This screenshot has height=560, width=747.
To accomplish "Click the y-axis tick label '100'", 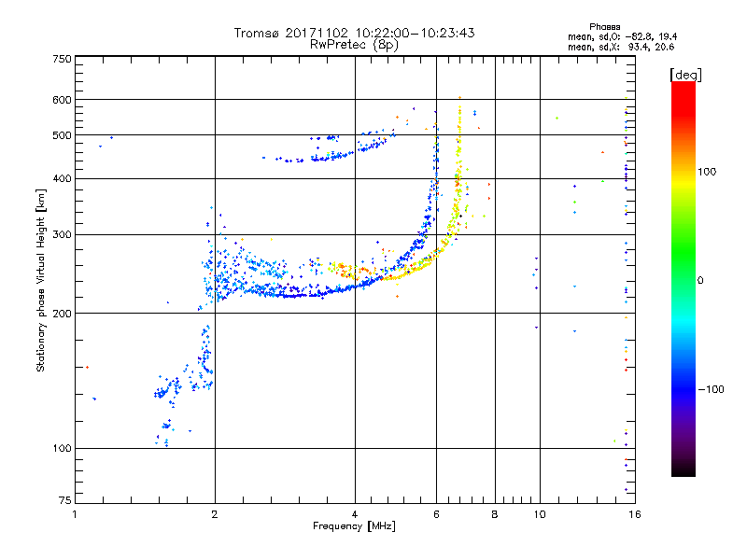I will pos(63,449).
